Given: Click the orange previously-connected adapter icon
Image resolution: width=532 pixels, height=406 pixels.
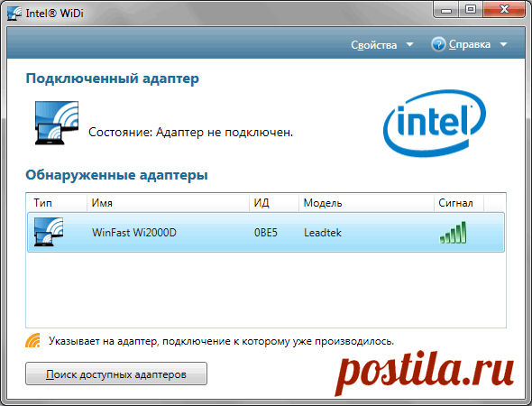Looking at the screenshot, I should pos(32,340).
